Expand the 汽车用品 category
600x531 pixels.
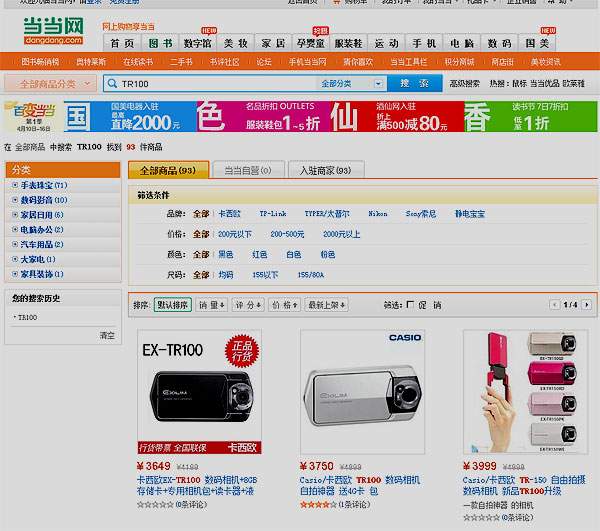(x=15, y=244)
